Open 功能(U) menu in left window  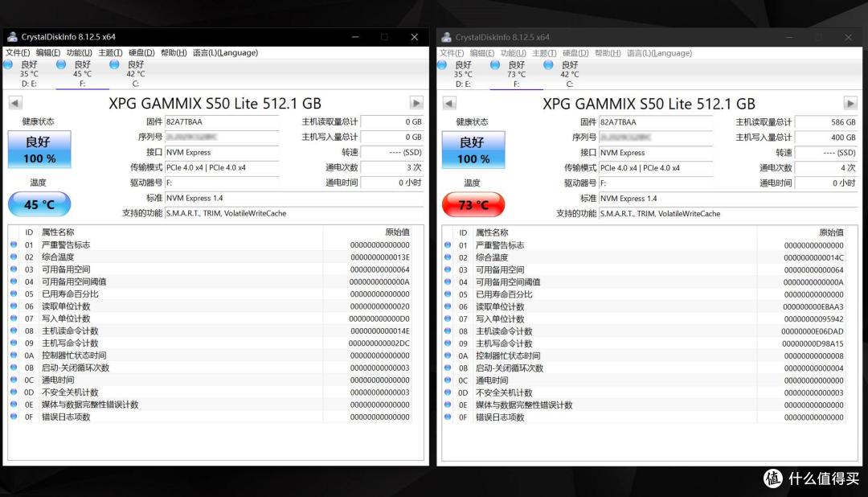[x=79, y=52]
